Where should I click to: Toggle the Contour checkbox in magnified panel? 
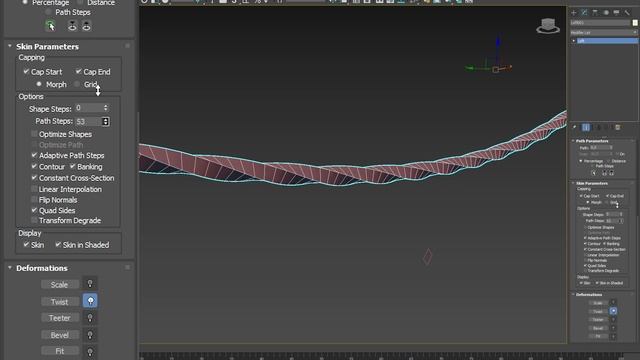point(34,167)
